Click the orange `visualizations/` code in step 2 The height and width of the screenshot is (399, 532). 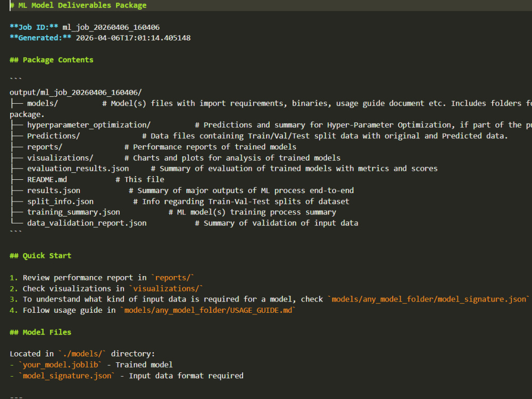click(166, 289)
